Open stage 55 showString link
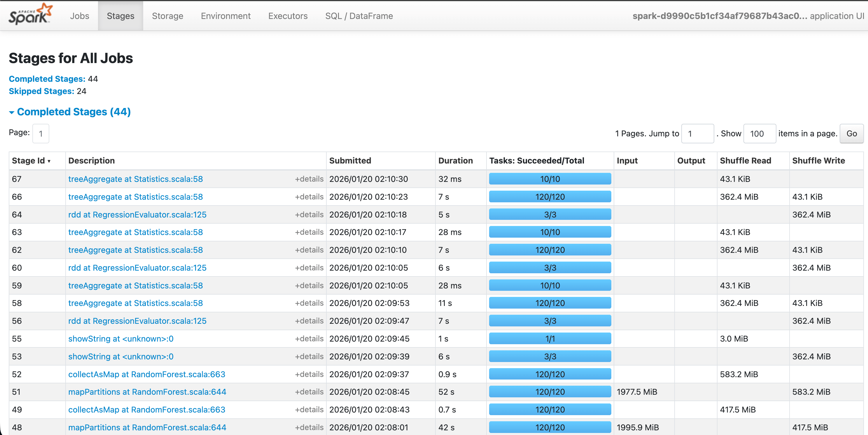868x435 pixels. pyautogui.click(x=121, y=339)
